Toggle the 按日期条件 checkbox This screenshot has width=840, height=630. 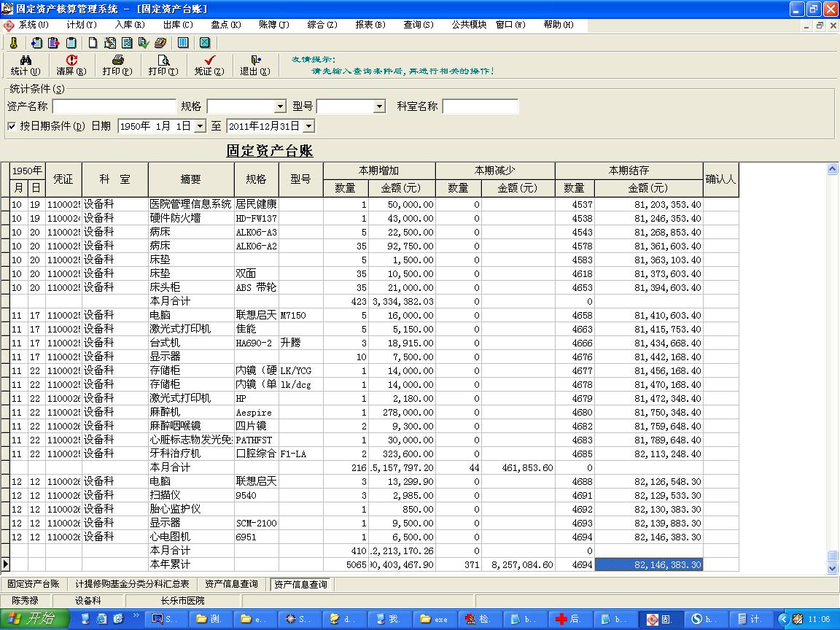[12, 126]
